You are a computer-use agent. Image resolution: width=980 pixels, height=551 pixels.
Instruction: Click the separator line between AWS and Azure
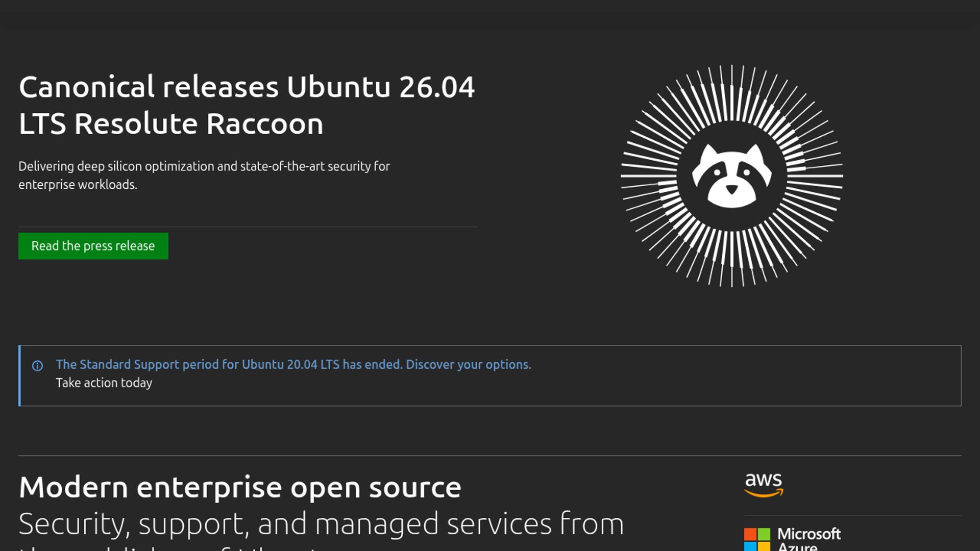(x=852, y=515)
